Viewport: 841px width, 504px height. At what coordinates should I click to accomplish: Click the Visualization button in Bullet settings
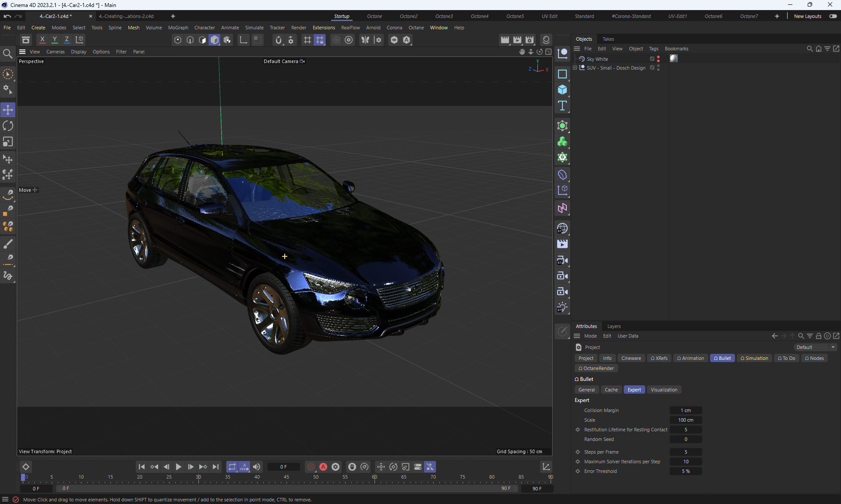[664, 390]
